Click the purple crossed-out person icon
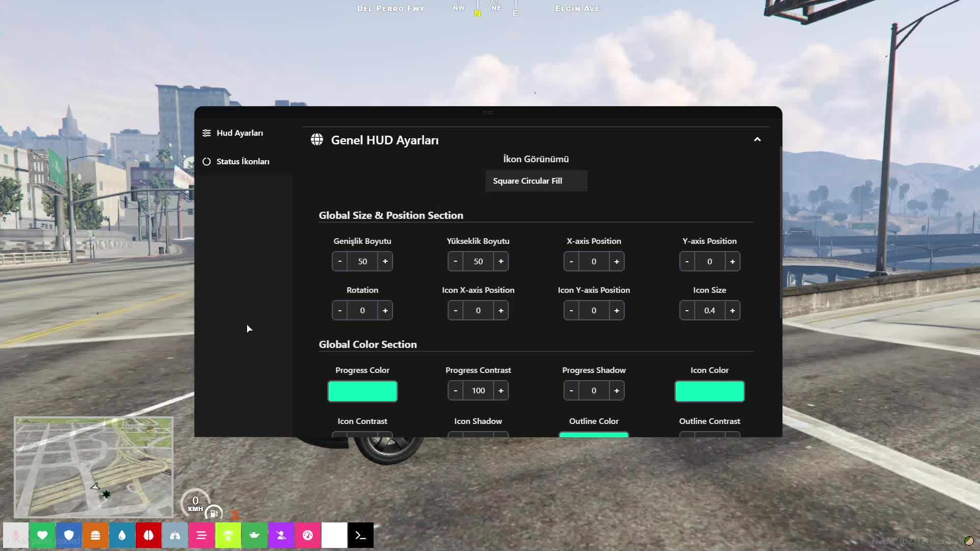The height and width of the screenshot is (551, 980). (x=281, y=535)
